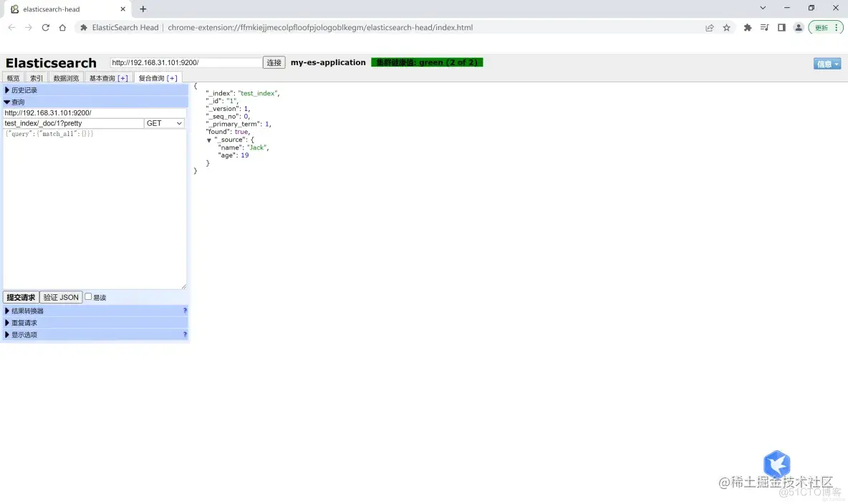Click the extension puzzle icon in address bar
This screenshot has height=504, width=848.
(x=84, y=28)
